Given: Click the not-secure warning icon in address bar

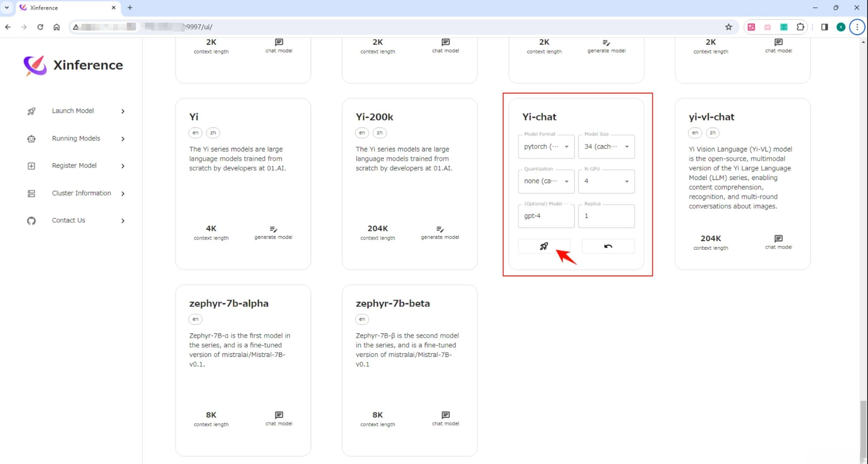Looking at the screenshot, I should (76, 27).
